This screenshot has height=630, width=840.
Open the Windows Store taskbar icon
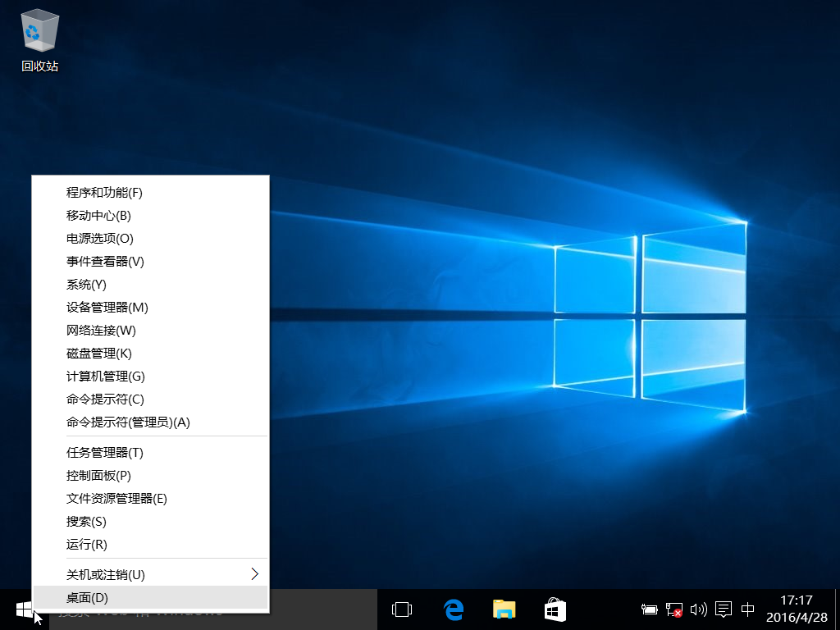(555, 609)
